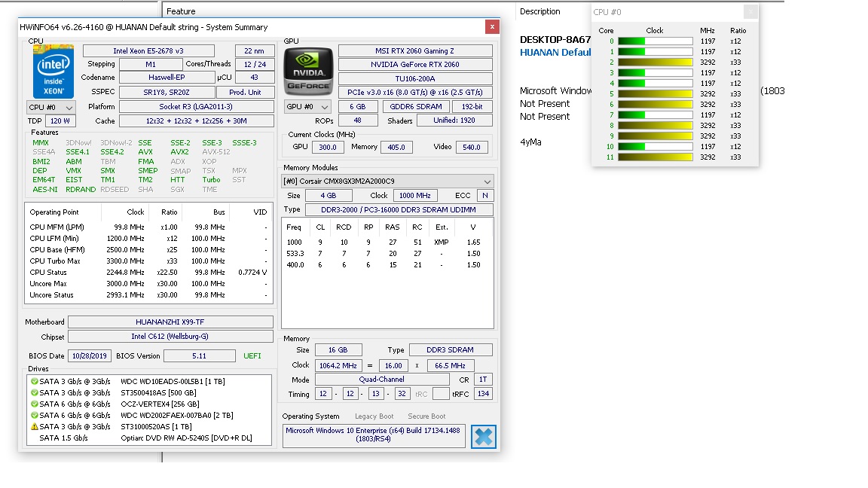Click the SR1Y8, SR20Z SSPEC field

pos(167,93)
